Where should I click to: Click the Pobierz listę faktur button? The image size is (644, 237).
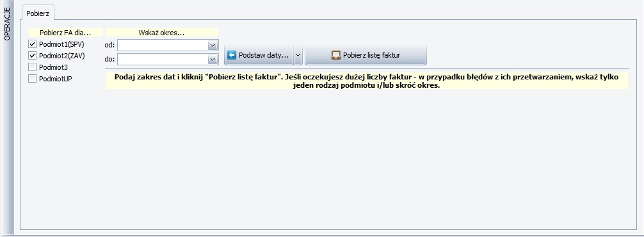tap(366, 55)
